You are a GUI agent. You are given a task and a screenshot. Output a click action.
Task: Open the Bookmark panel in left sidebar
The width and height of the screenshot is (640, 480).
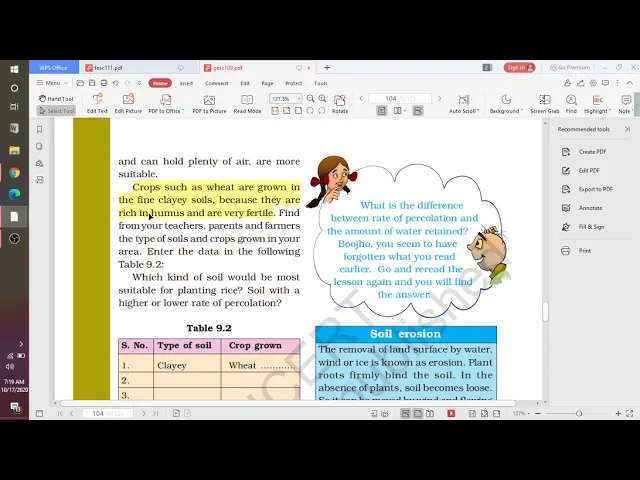pos(39,129)
